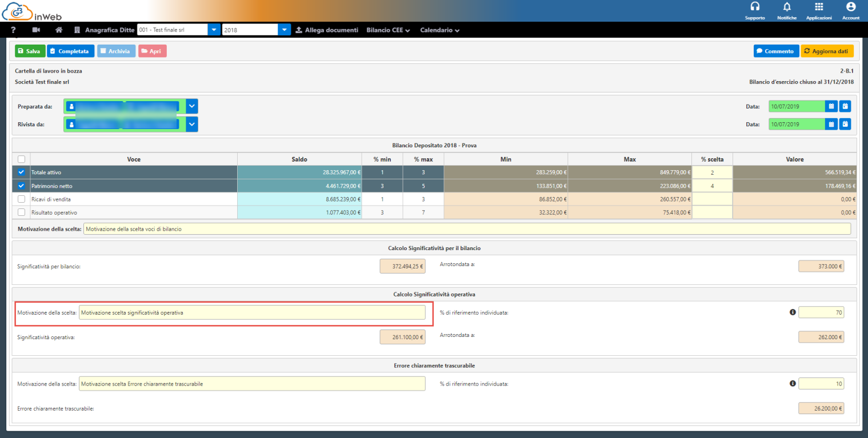This screenshot has width=868, height=438.
Task: Click Allega documenti upload item
Action: click(327, 30)
